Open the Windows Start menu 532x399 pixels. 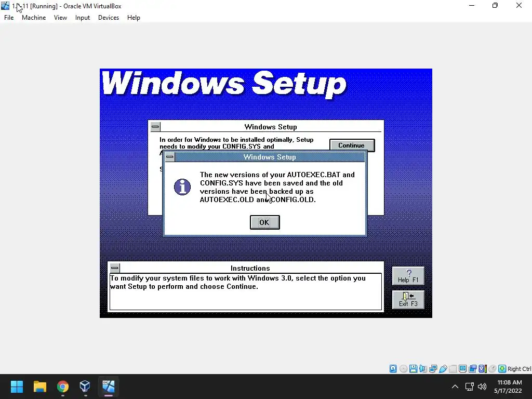point(17,387)
